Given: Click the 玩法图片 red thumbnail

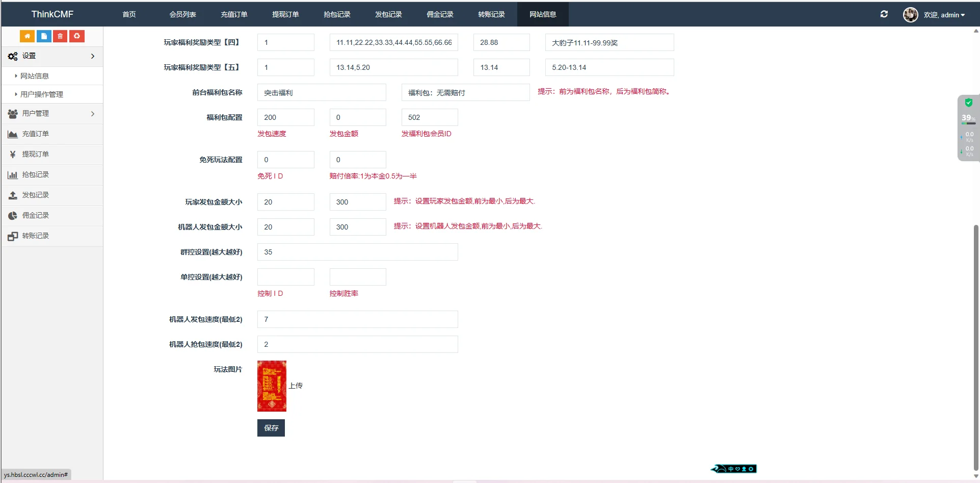Looking at the screenshot, I should pyautogui.click(x=272, y=386).
